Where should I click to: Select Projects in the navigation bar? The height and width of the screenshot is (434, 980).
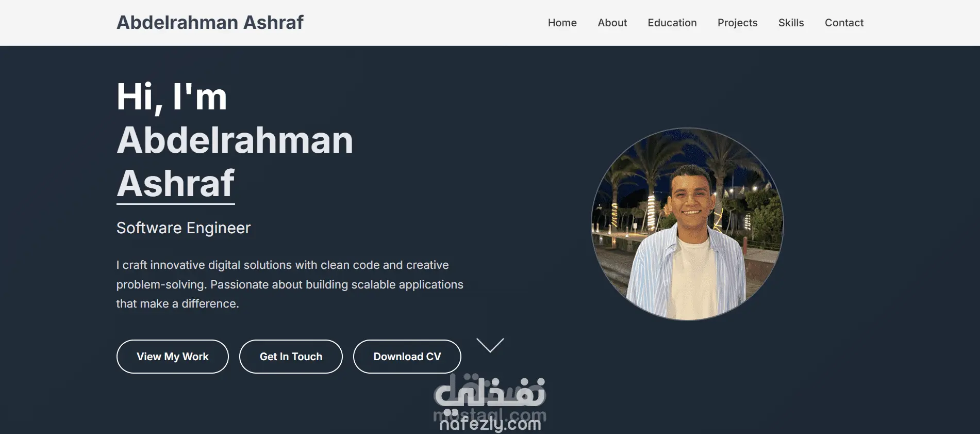pyautogui.click(x=737, y=23)
